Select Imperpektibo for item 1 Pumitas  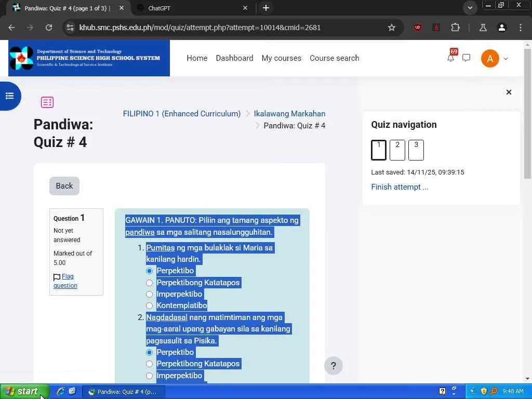(x=149, y=294)
